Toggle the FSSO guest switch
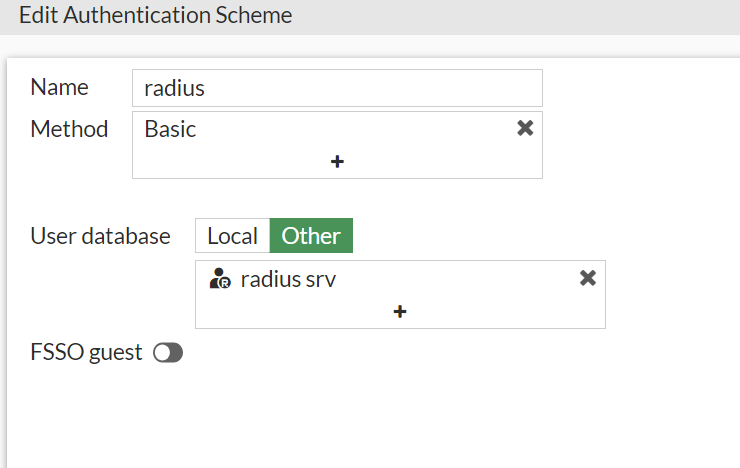The height and width of the screenshot is (468, 740). [x=168, y=353]
